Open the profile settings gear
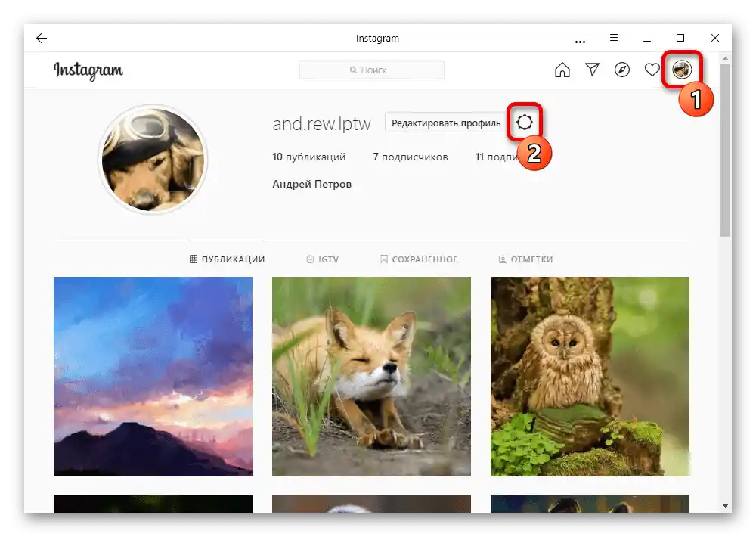 525,122
